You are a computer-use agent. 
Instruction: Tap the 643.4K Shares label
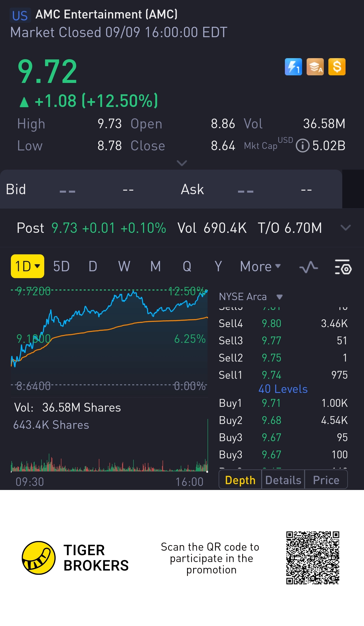coord(51,425)
